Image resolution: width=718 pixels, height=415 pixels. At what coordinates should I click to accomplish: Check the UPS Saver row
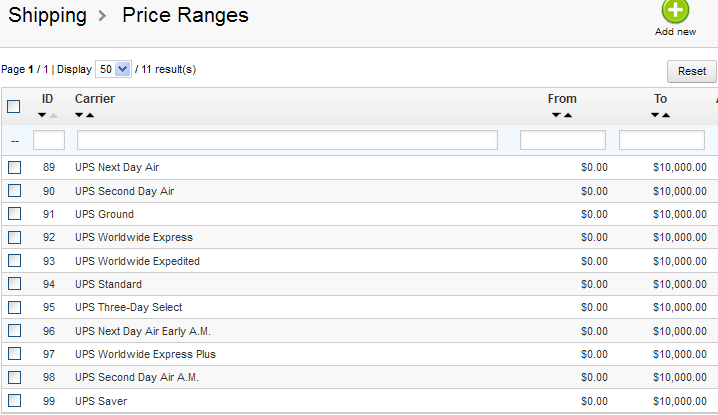point(15,401)
